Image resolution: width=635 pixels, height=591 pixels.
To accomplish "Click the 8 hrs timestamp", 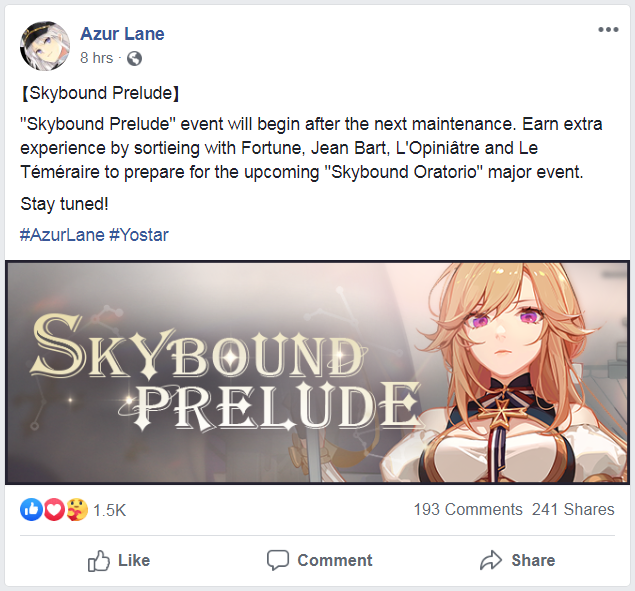I will click(96, 58).
